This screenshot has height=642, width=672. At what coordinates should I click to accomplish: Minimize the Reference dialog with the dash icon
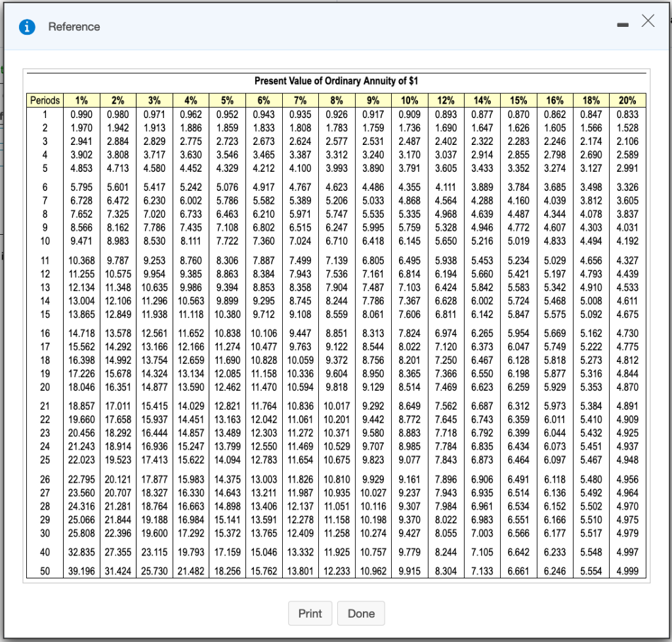tap(623, 26)
